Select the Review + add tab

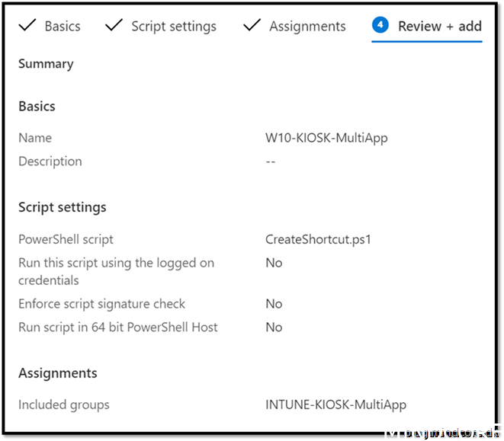(439, 26)
